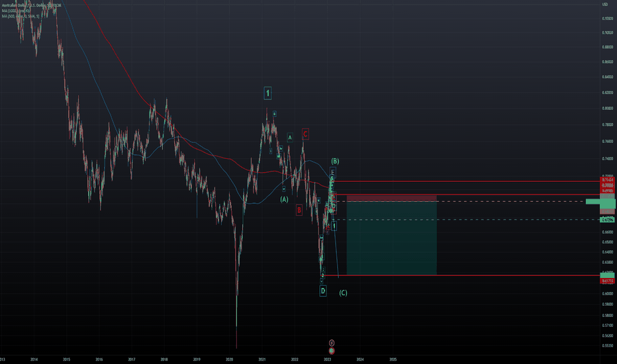Click the 2020 label on the time axis

pos(230,359)
